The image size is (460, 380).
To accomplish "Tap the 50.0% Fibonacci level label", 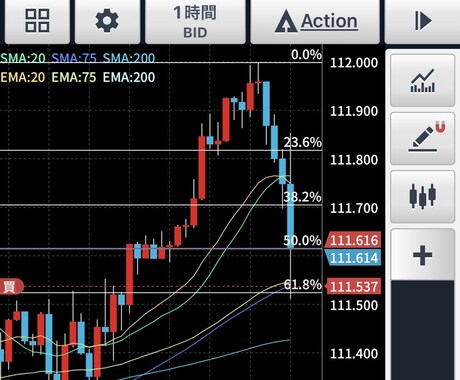I will [303, 240].
